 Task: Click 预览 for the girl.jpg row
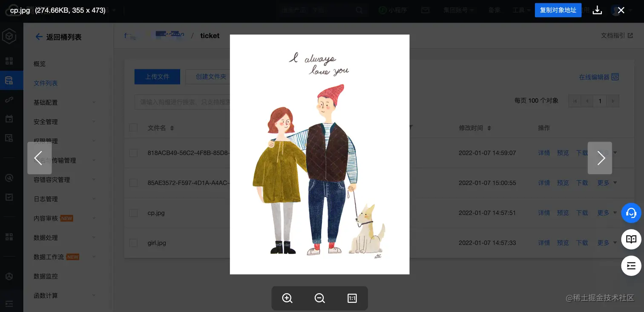click(x=563, y=243)
